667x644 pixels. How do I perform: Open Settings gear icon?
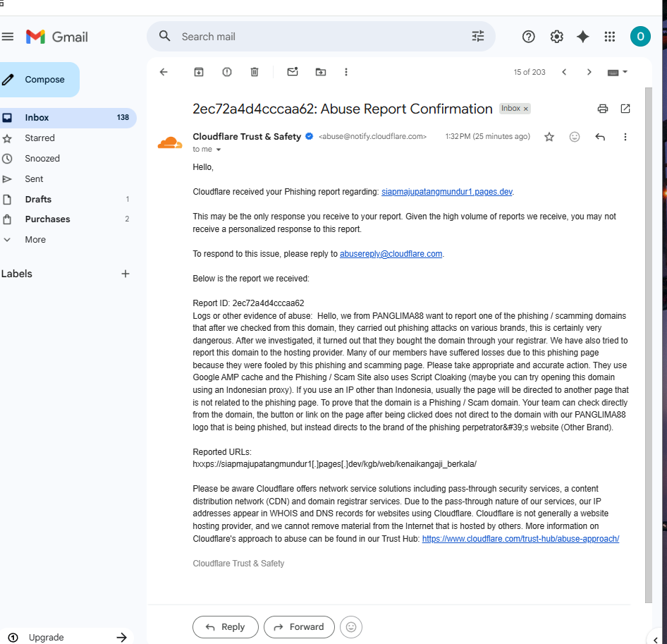[x=556, y=37]
